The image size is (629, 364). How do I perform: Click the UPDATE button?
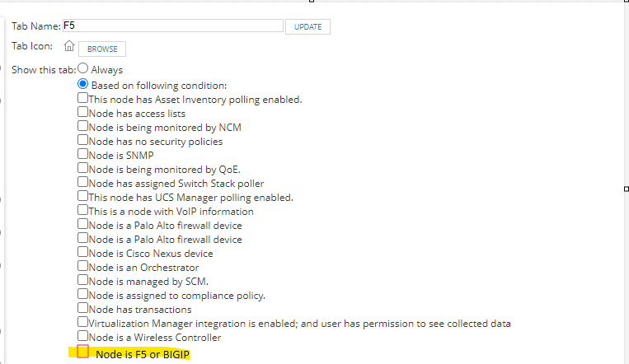pyautogui.click(x=307, y=27)
